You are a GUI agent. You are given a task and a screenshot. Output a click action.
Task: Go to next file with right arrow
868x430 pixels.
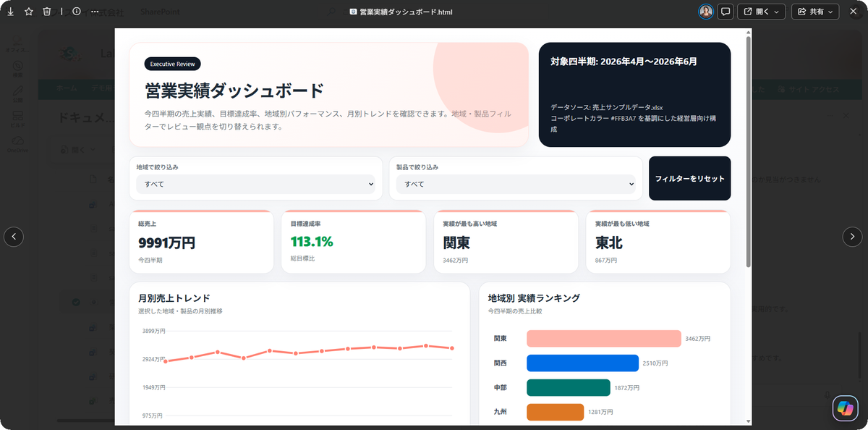pyautogui.click(x=853, y=236)
